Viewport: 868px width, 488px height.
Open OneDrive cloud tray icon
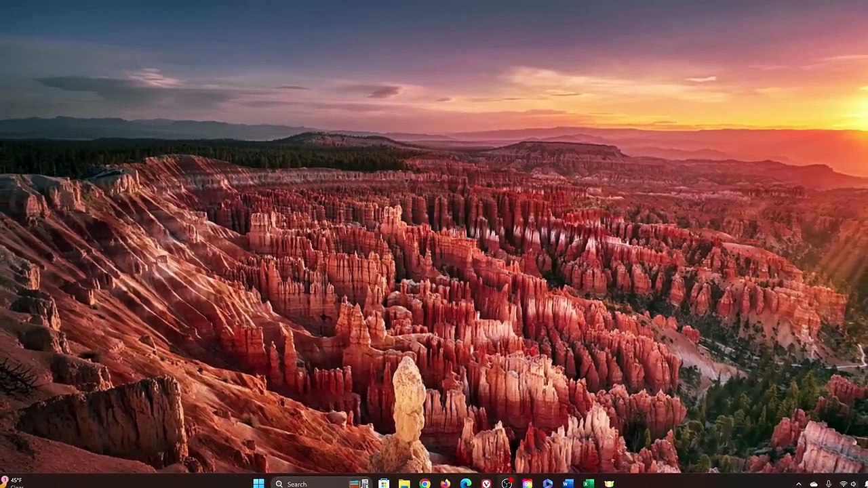click(x=814, y=484)
